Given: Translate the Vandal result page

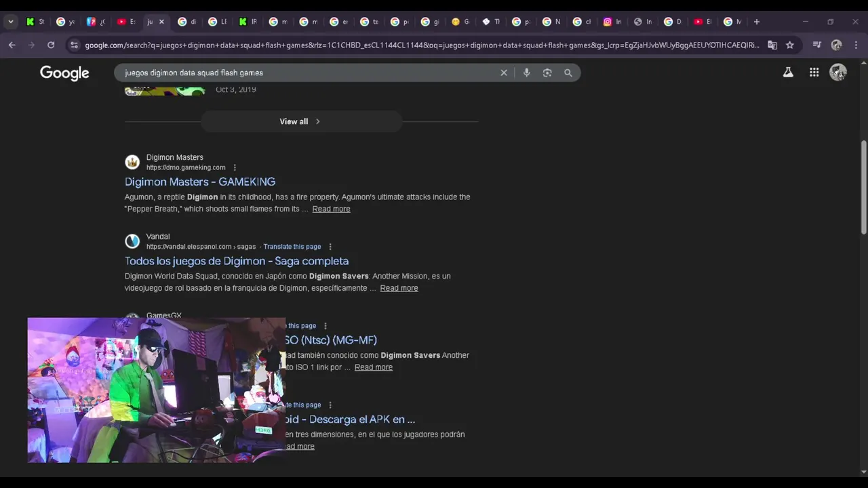Looking at the screenshot, I should (292, 247).
